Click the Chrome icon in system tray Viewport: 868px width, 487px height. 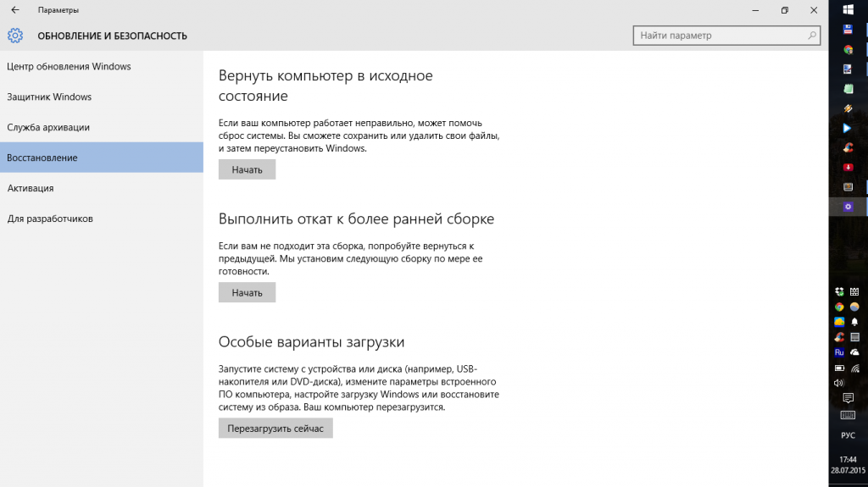click(839, 307)
